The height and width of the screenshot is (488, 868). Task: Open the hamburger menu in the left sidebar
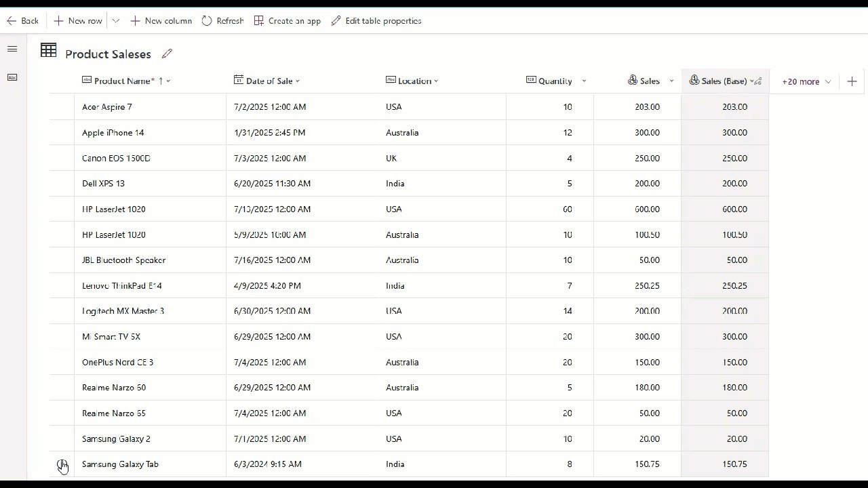click(12, 49)
